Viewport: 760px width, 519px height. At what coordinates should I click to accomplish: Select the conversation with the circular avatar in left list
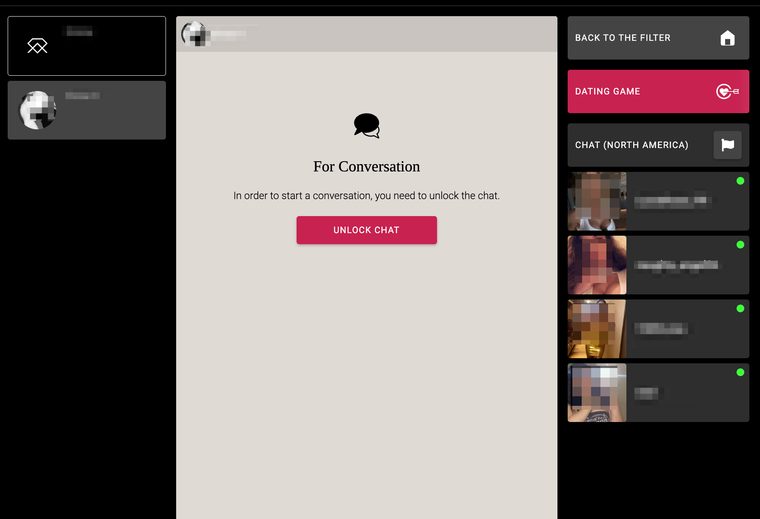pos(87,110)
